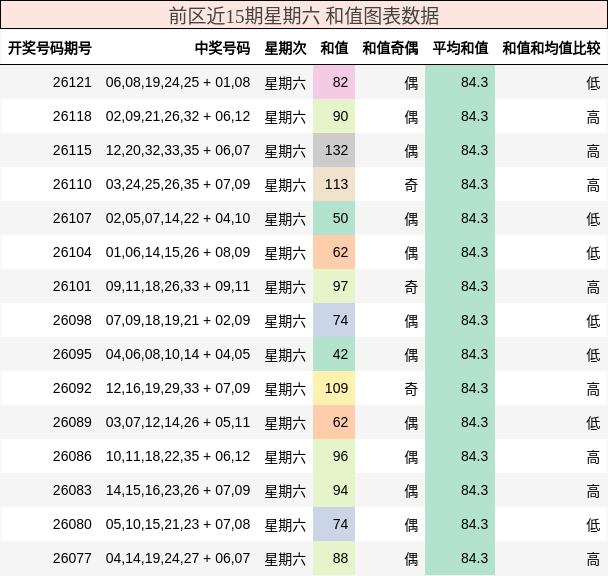Viewport: 608px width, 576px height.
Task: Click 奇 parity in row 26101
Action: coord(411,287)
